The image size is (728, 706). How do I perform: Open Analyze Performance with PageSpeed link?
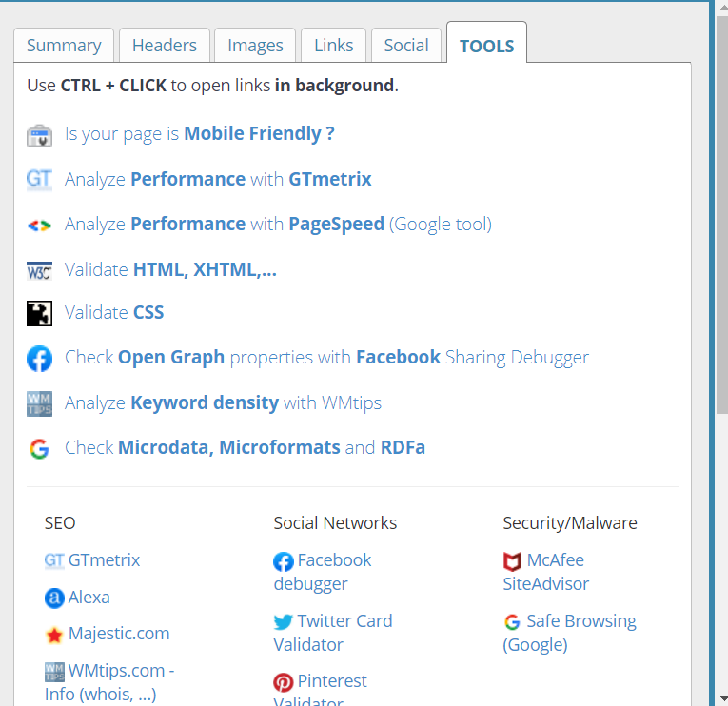pos(278,225)
